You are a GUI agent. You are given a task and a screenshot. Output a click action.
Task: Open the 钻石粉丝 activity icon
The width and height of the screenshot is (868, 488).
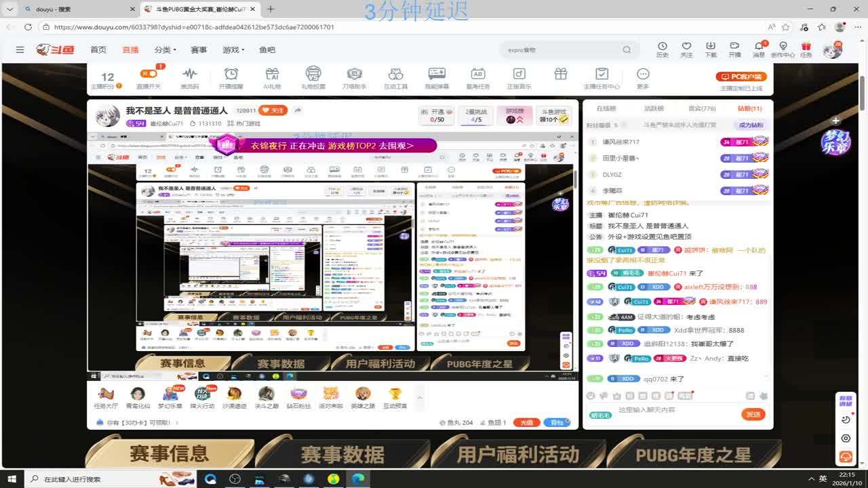(298, 398)
